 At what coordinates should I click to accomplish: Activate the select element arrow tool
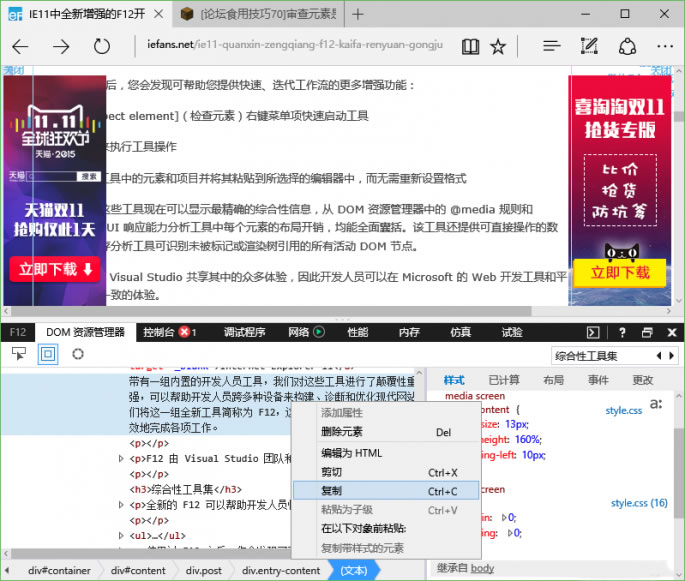click(17, 354)
